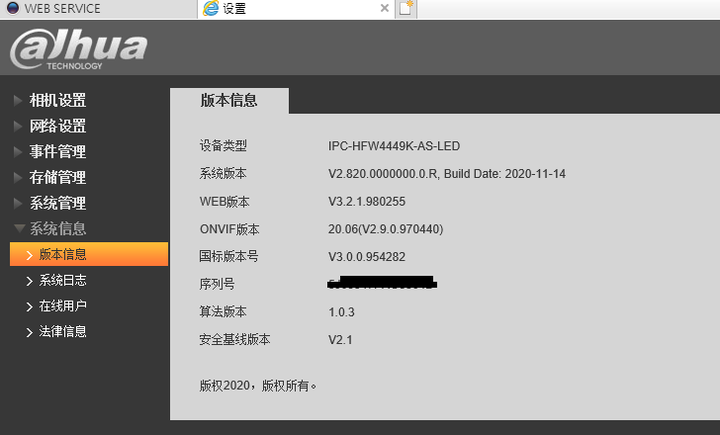Expand the 系统管理 menu arrow
Screen dimensions: 720x435
click(x=18, y=203)
